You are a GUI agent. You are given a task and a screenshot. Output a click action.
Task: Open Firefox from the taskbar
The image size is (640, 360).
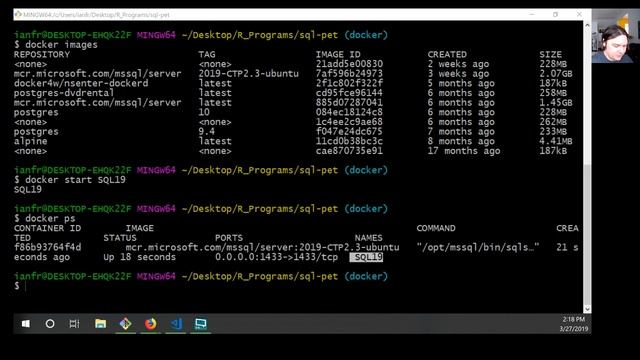pyautogui.click(x=151, y=324)
